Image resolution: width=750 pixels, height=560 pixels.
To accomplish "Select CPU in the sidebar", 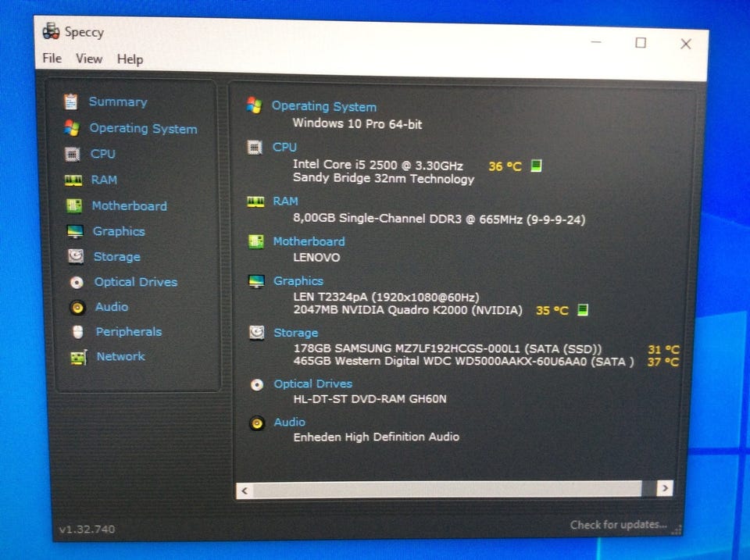I will click(103, 154).
